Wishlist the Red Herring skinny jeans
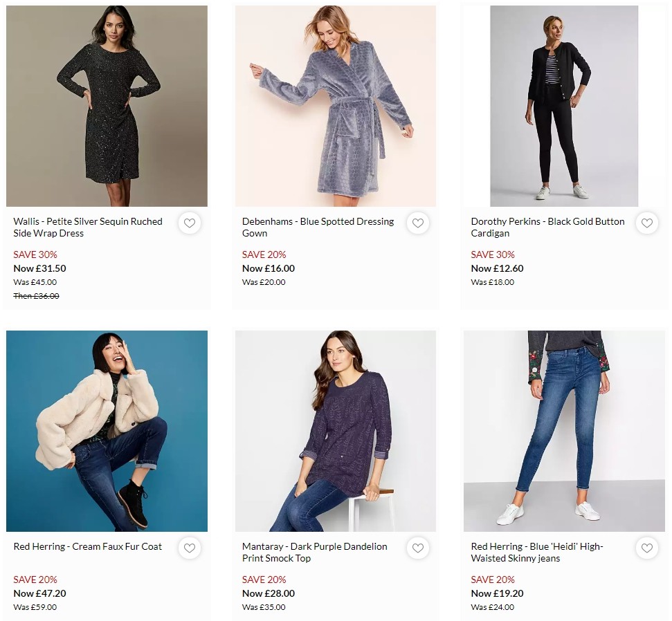The image size is (672, 621). coord(647,548)
